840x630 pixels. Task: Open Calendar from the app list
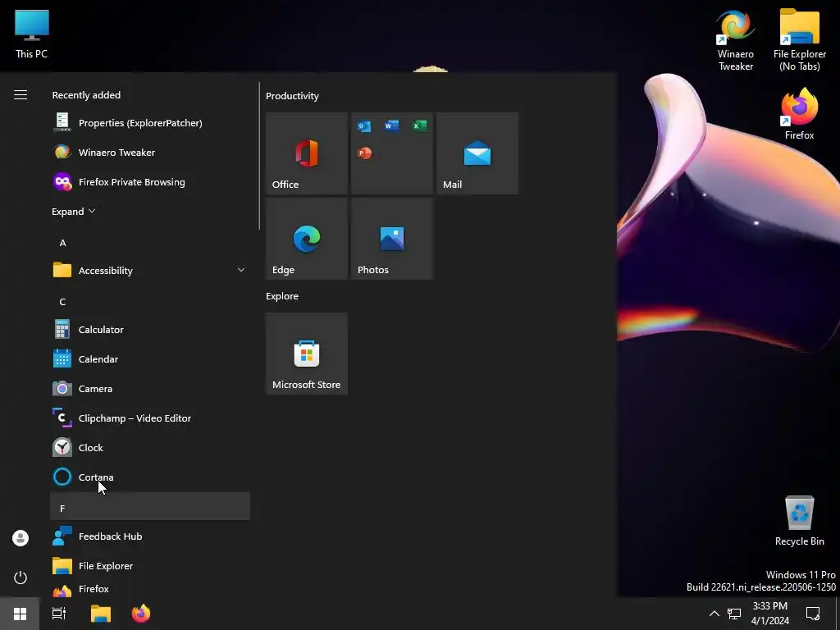pos(150,359)
